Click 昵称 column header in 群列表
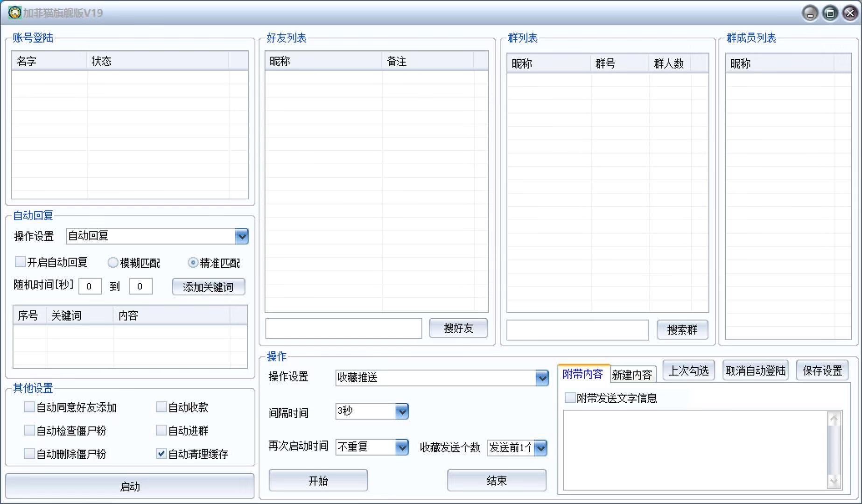This screenshot has height=504, width=862. click(549, 63)
